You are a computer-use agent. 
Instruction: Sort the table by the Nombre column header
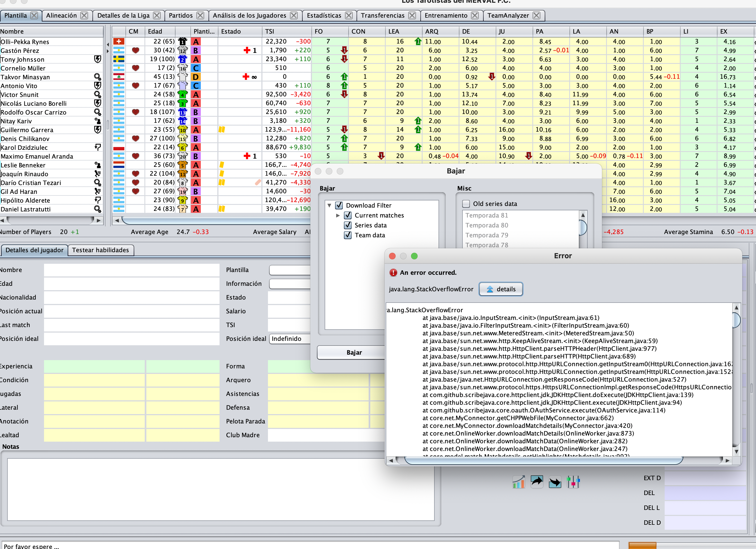[51, 31]
